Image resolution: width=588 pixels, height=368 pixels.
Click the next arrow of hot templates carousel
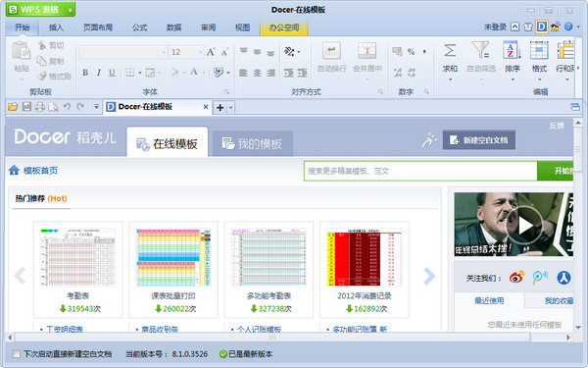pos(429,276)
